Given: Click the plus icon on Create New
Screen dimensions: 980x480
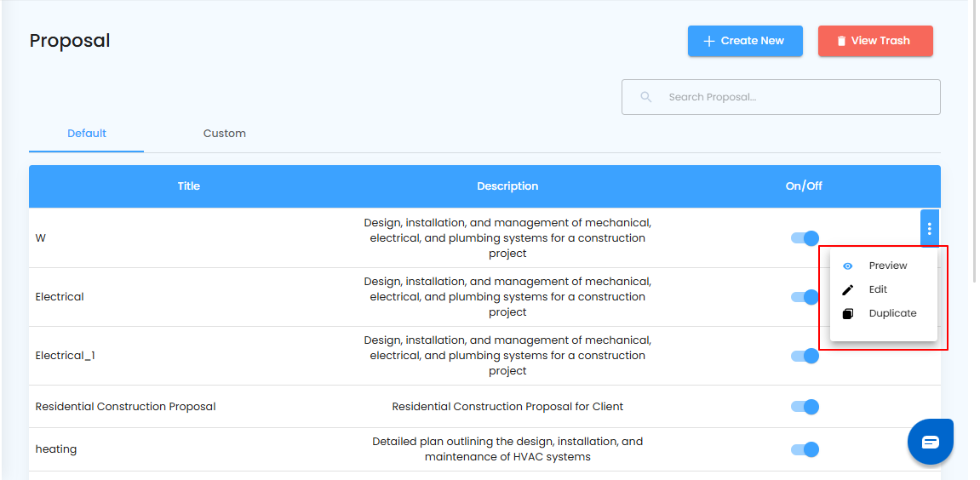Looking at the screenshot, I should [x=708, y=41].
